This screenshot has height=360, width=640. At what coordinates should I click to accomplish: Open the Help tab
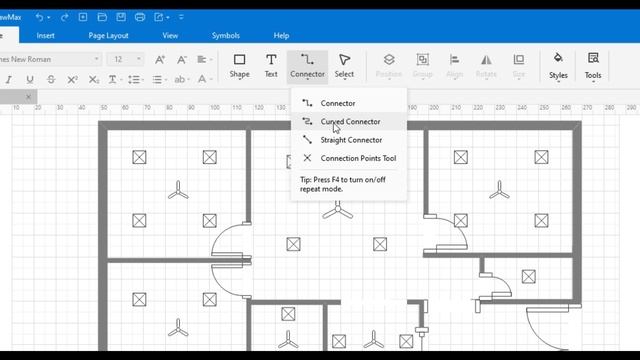click(281, 36)
